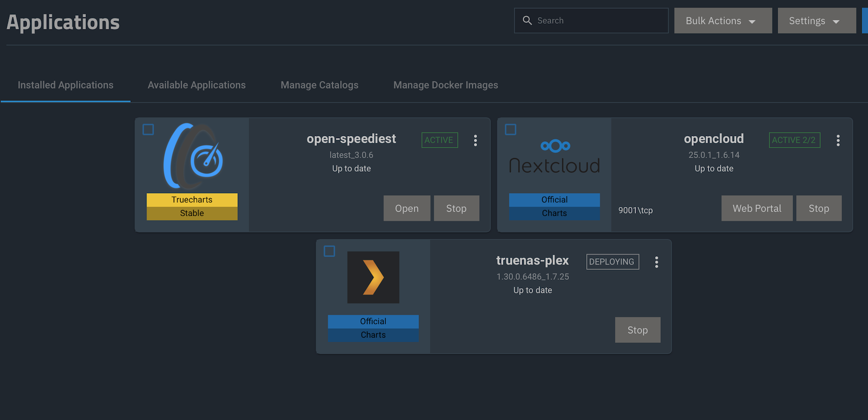Open the open-speediest three-dot options menu
Screen dimensions: 868x420
point(475,140)
